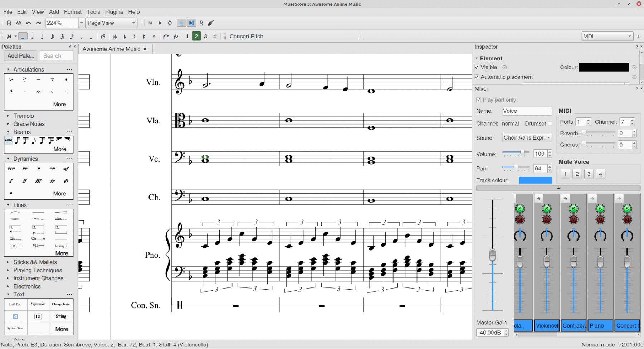
Task: Toggle the metronome icon
Action: click(x=201, y=23)
